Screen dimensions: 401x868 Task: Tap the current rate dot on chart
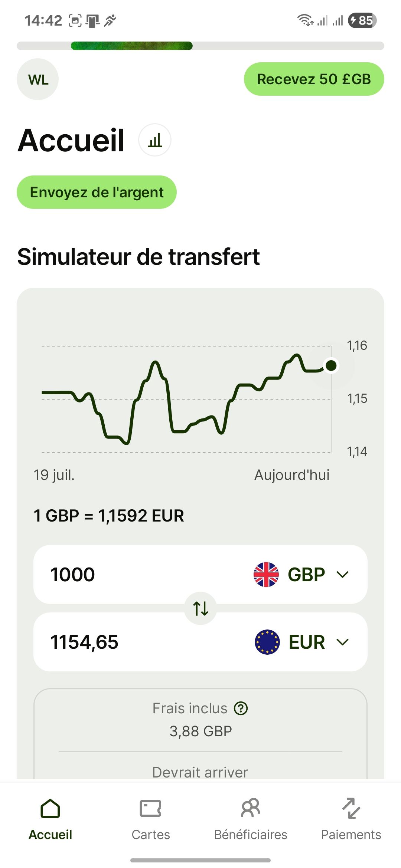tap(331, 365)
